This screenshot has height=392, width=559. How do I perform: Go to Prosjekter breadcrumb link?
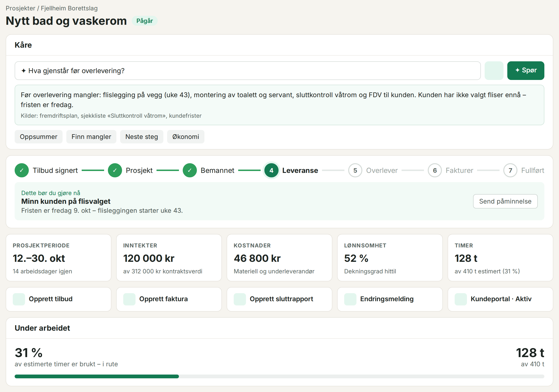[21, 8]
